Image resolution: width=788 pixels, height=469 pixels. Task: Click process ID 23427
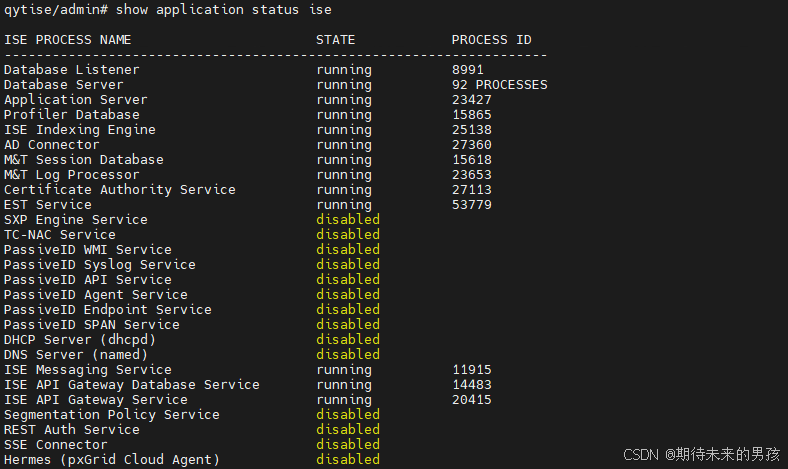pos(472,100)
